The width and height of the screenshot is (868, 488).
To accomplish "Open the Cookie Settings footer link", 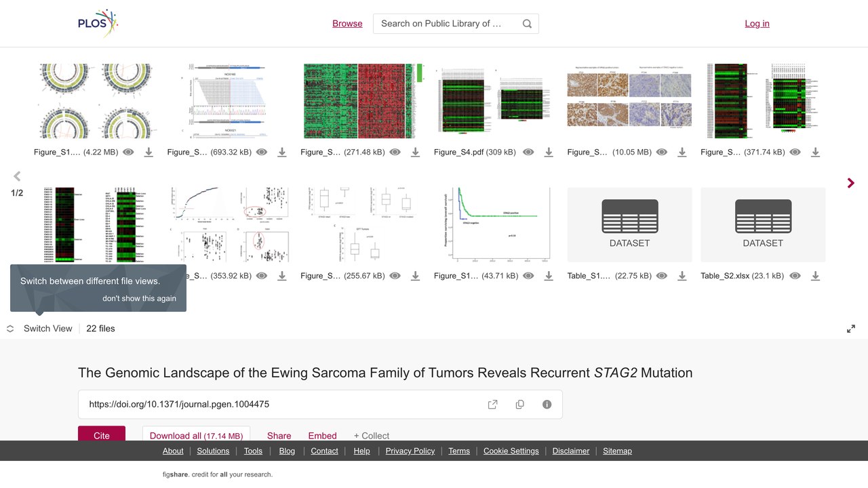I will pos(511,451).
